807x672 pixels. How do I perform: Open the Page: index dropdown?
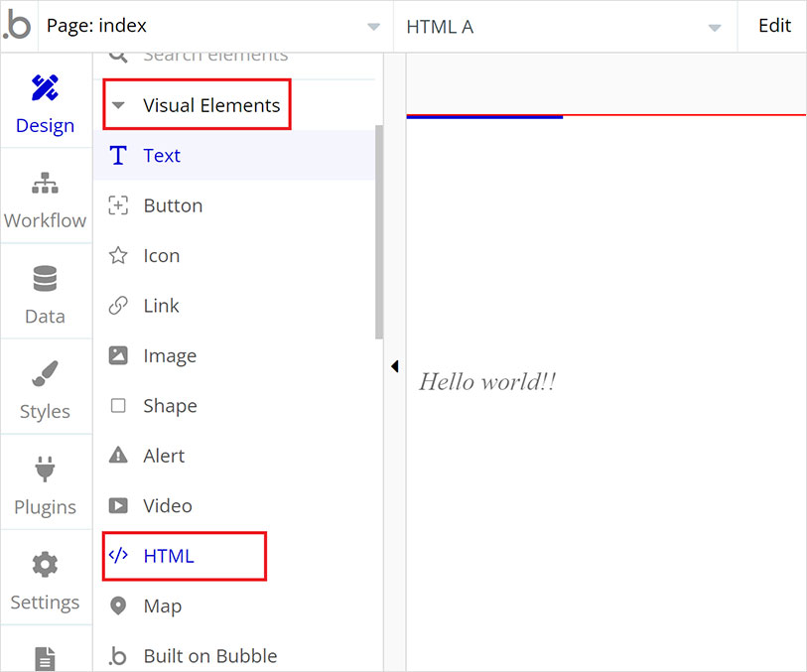click(x=372, y=26)
